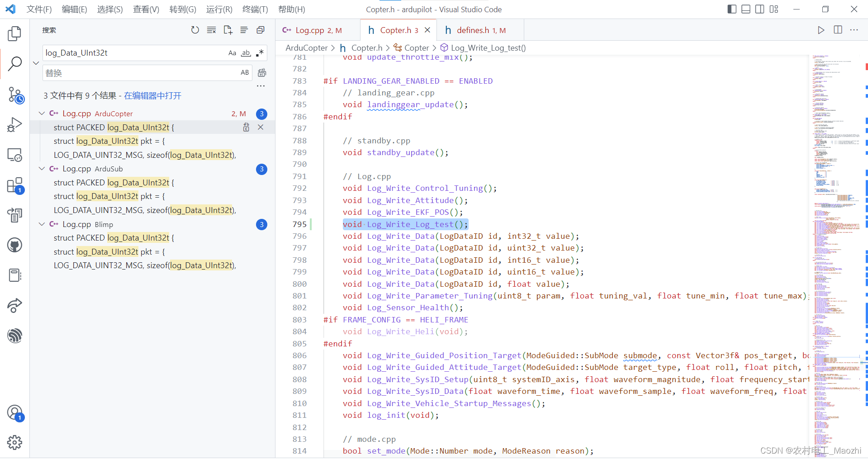
Task: Click 在编辑器中打开 link
Action: tap(152, 95)
